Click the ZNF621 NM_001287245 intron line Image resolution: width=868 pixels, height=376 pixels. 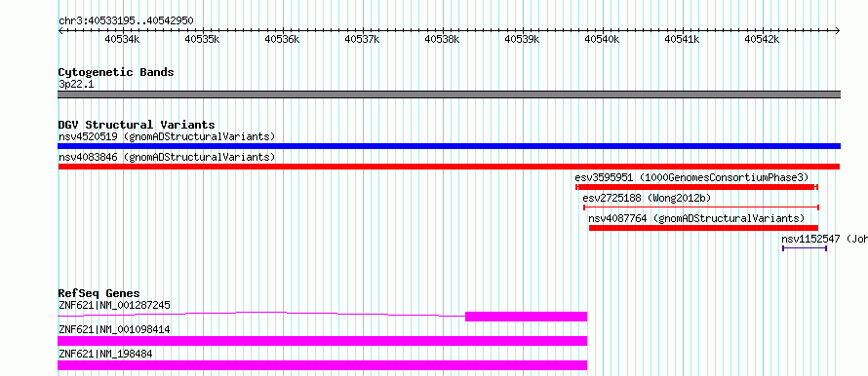[x=261, y=314]
